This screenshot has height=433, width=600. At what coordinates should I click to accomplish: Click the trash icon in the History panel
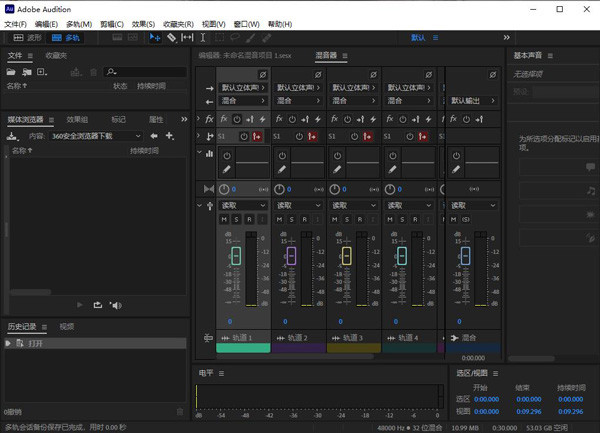coord(181,411)
